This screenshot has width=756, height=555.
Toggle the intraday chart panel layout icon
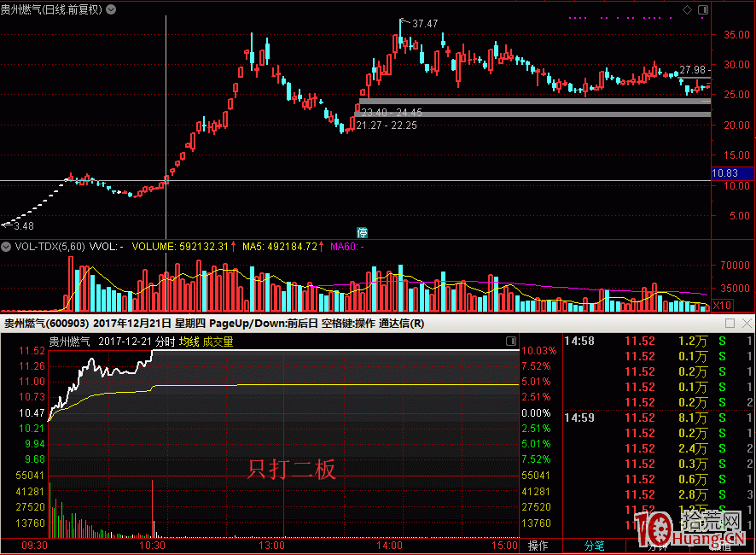[x=511, y=342]
